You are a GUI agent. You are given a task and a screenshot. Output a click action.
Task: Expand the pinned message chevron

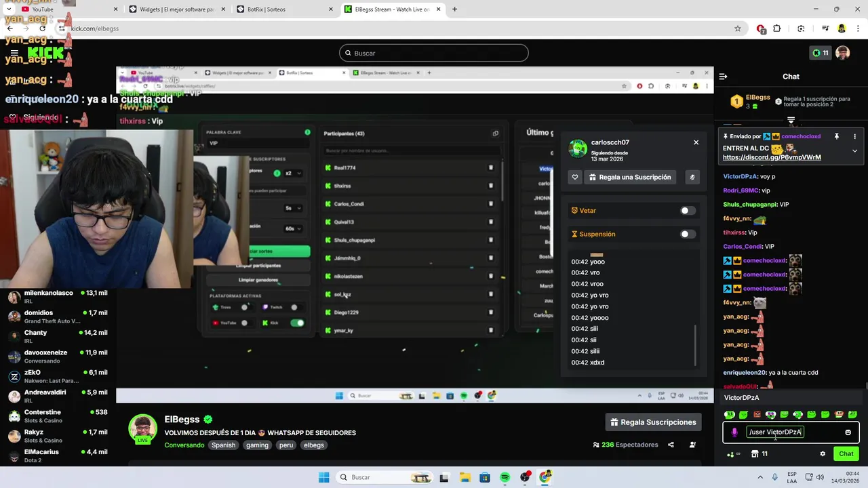coord(854,150)
